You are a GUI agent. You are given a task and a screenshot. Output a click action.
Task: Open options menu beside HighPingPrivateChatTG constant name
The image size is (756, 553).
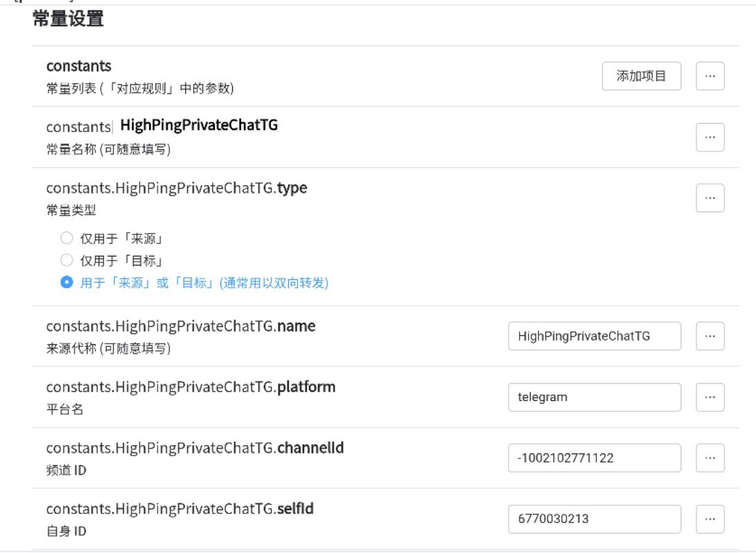710,137
